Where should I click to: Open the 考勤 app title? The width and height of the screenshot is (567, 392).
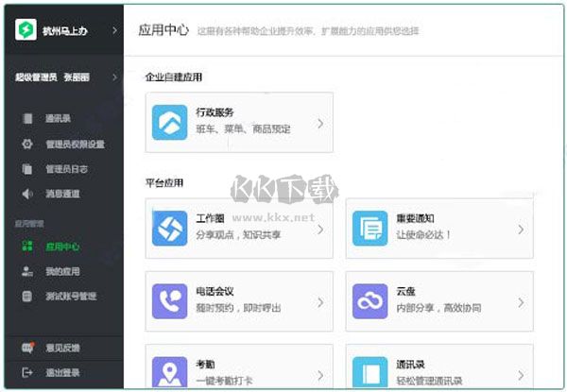pos(205,365)
